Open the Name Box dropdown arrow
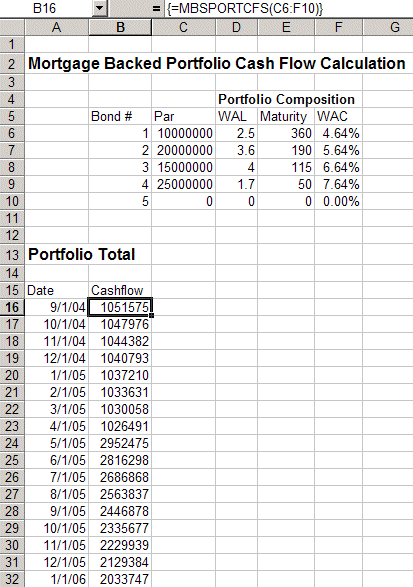The height and width of the screenshot is (587, 413). (100, 8)
